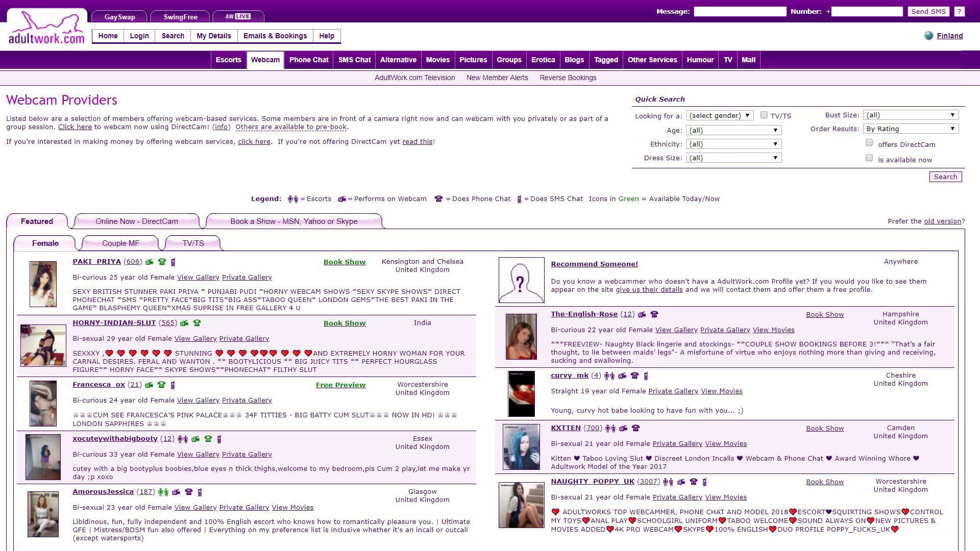Click the phone icon in the KXTTEN listing
The height and width of the screenshot is (551, 980).
click(x=635, y=429)
